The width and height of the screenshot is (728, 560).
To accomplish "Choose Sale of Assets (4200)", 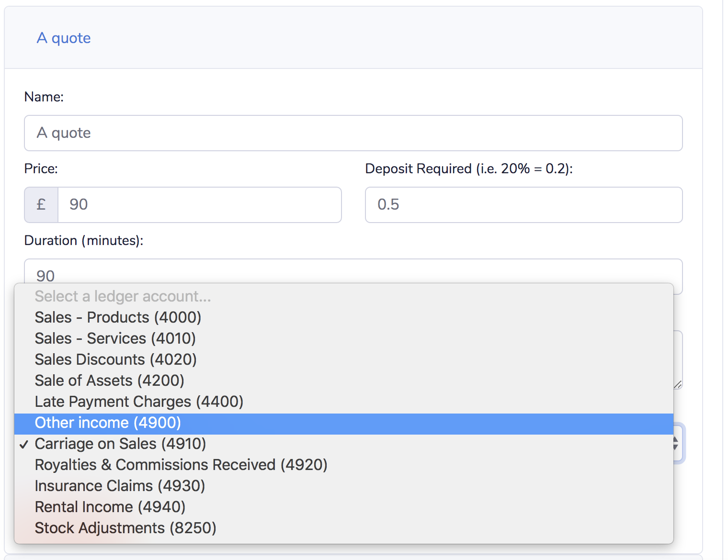I will 344,381.
